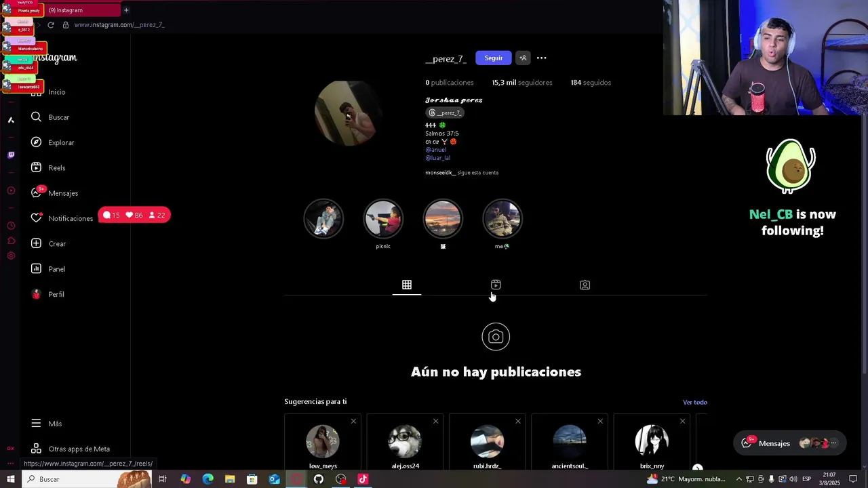
Task: Dismiss the ancientsoul._ suggestion
Action: [600, 422]
